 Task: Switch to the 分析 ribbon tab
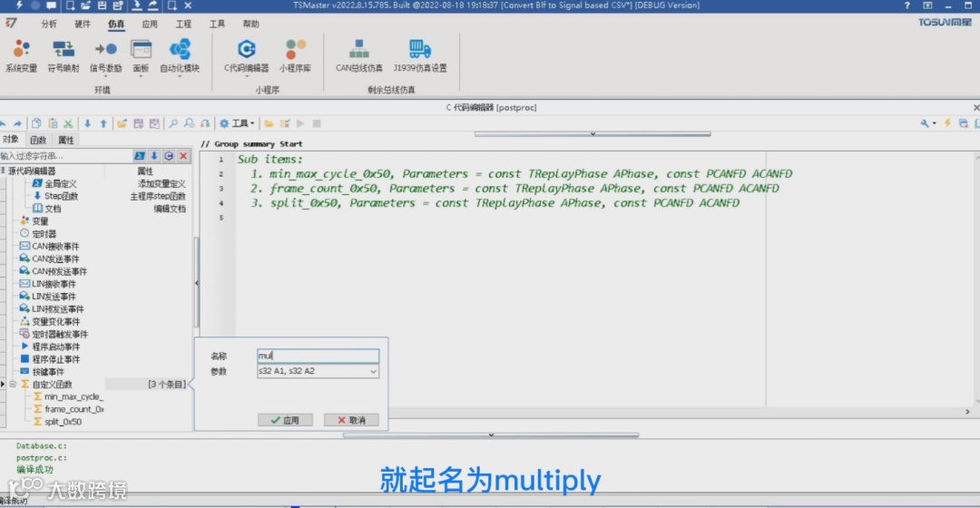click(x=49, y=24)
